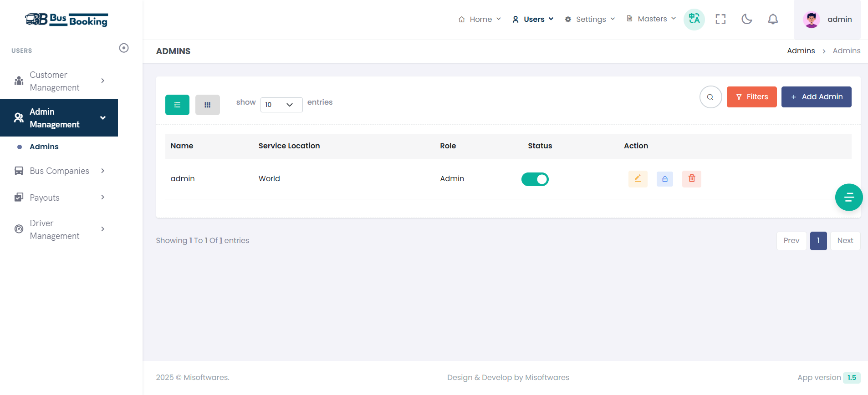The image size is (868, 395).
Task: Open the floating green menu button
Action: 849,197
